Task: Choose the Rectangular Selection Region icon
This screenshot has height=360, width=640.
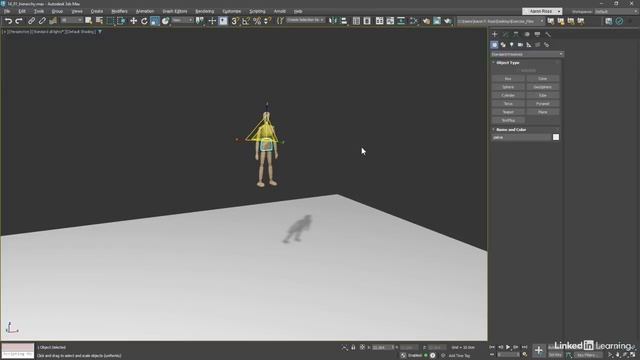Action: (x=110, y=21)
